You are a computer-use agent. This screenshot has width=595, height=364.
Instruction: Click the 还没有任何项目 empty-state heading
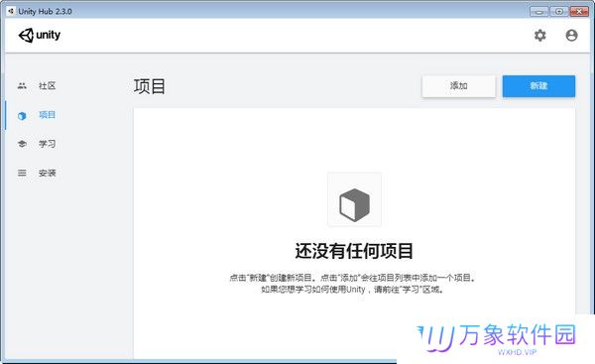[354, 251]
